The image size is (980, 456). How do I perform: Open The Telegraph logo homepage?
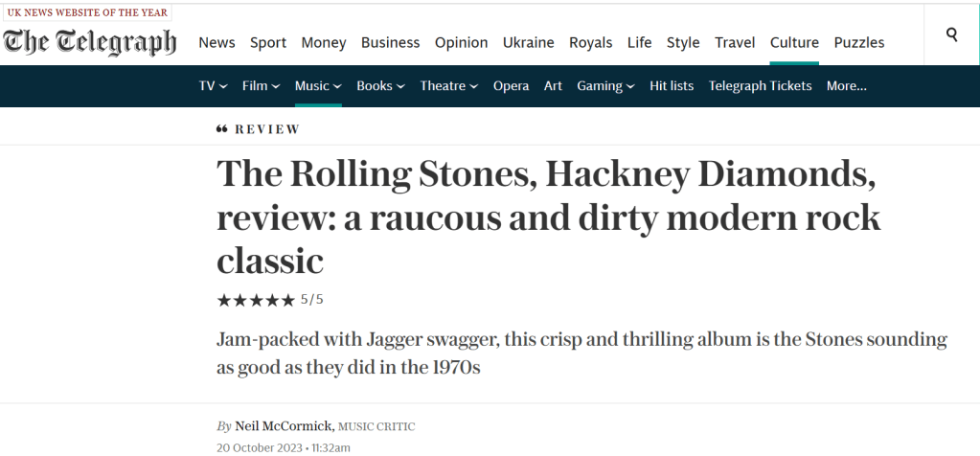91,43
